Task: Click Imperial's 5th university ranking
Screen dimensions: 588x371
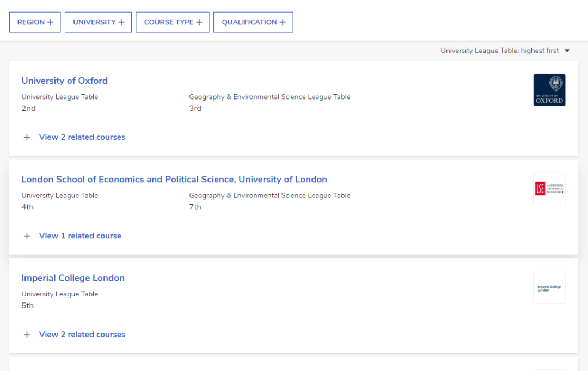Action: (27, 305)
